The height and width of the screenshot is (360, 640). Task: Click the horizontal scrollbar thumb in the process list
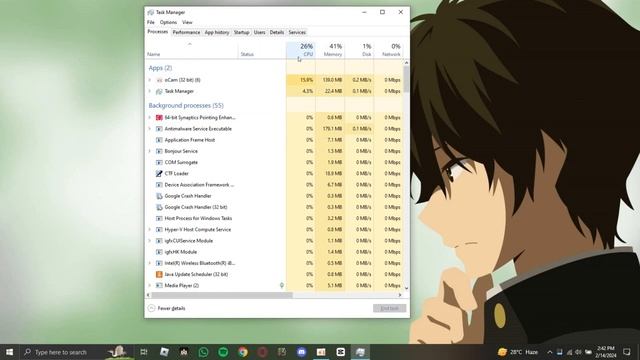[222, 295]
